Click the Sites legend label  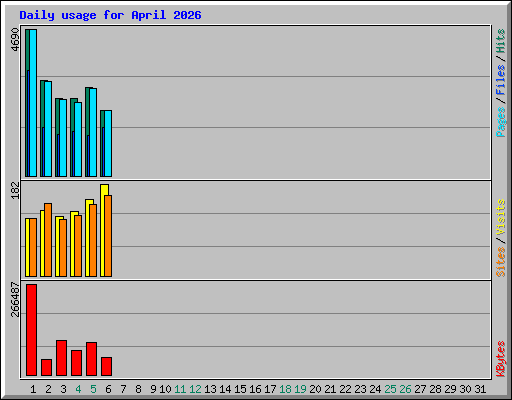pyautogui.click(x=501, y=262)
